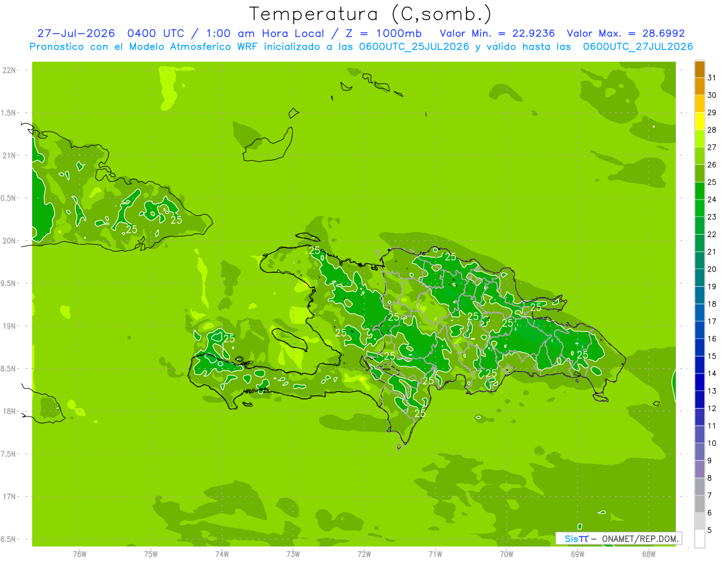
Task: Click the "74W" longitude axis label
Action: tap(221, 555)
